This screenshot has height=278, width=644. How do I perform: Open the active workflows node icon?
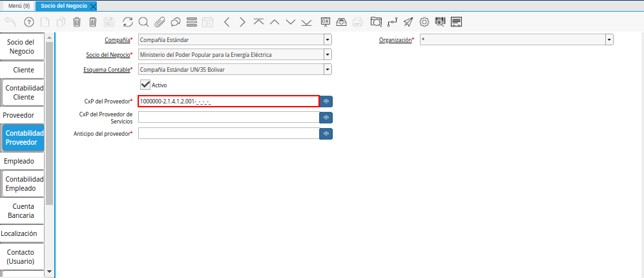pyautogui.click(x=392, y=22)
